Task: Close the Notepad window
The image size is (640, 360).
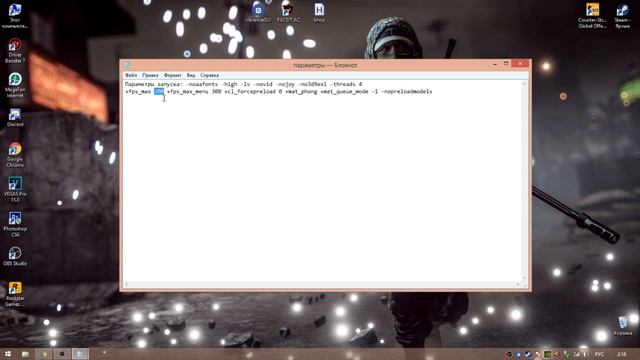Action: click(x=520, y=64)
